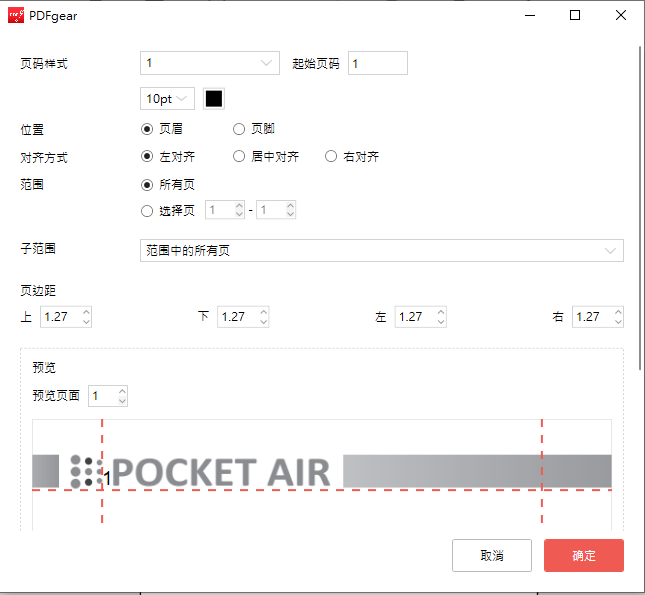Screen dimensions: 645x595
Task: Increase the 左 left margin value
Action: [x=441, y=312]
